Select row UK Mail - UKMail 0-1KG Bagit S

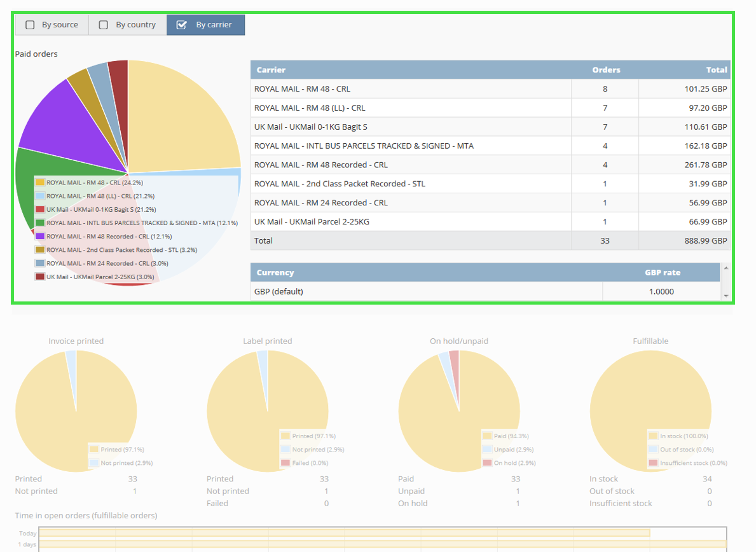coord(490,127)
